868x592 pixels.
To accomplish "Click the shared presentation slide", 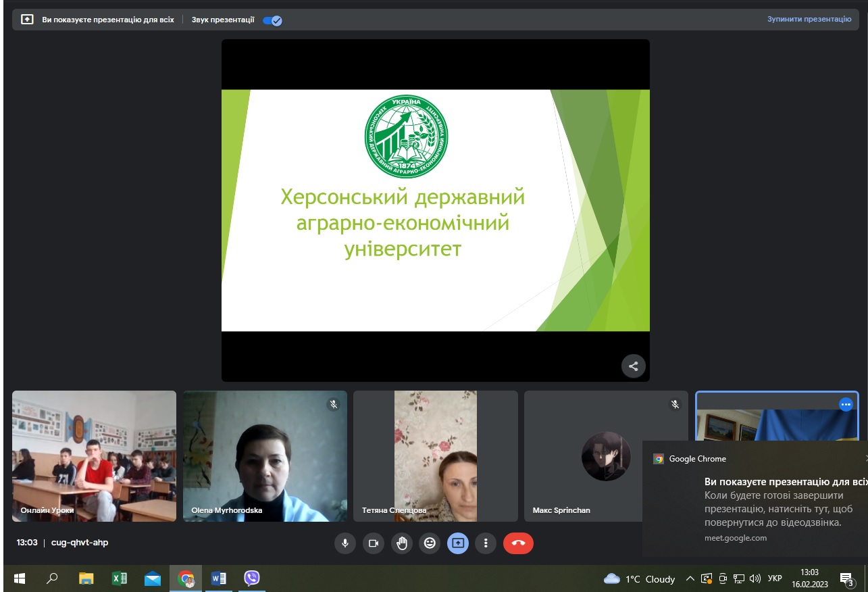I will (x=436, y=210).
